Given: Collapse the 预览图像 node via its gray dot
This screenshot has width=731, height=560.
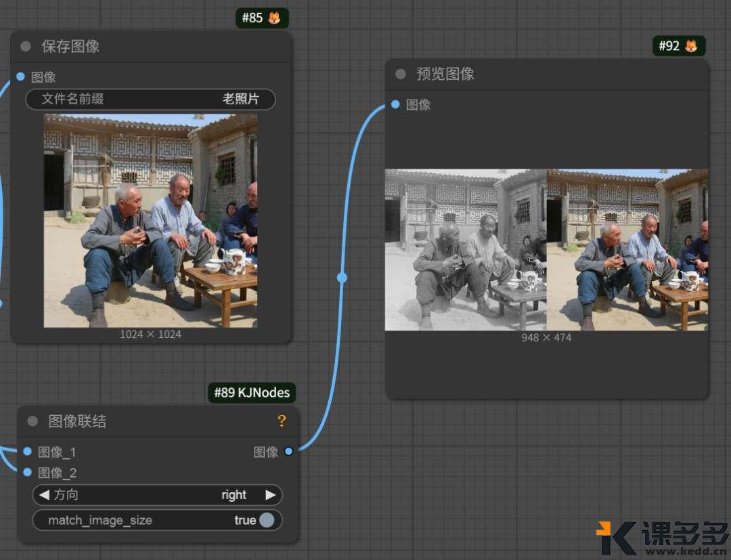Looking at the screenshot, I should tap(401, 74).
